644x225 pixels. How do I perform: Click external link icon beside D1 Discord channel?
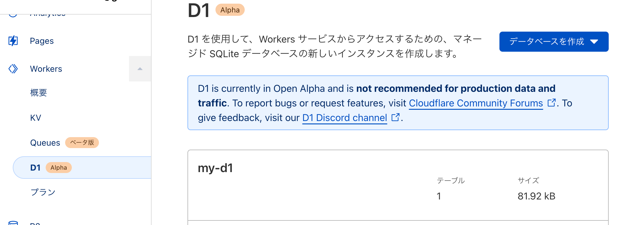395,117
